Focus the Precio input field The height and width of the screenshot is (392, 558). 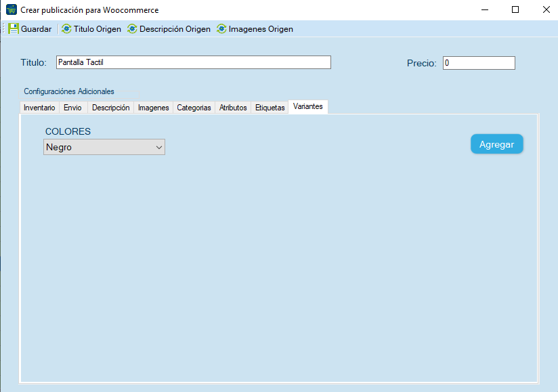[479, 63]
